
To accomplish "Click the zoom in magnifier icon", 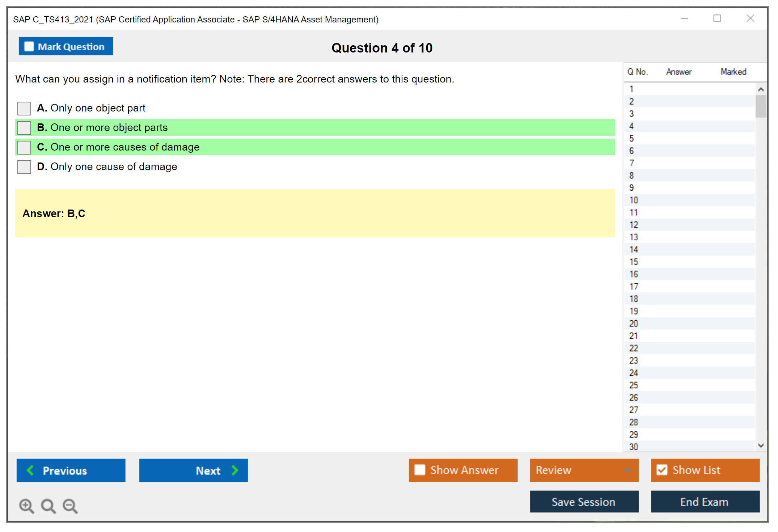I will [26, 506].
